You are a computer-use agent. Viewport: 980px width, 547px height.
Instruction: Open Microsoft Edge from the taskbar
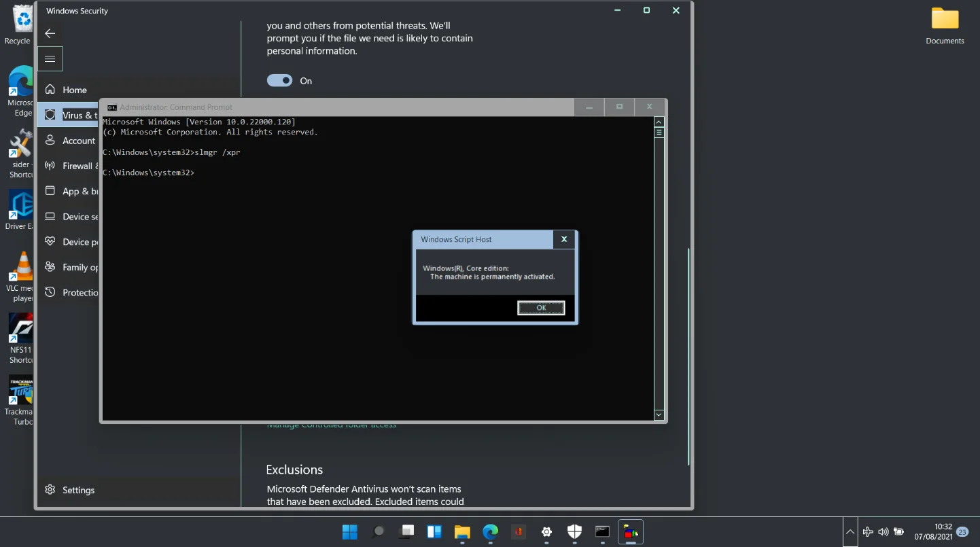[x=490, y=532]
